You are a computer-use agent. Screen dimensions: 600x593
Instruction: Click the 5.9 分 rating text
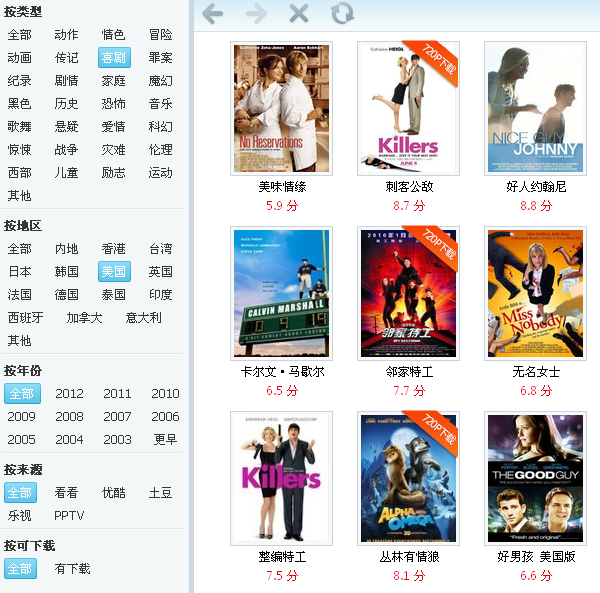(282, 206)
